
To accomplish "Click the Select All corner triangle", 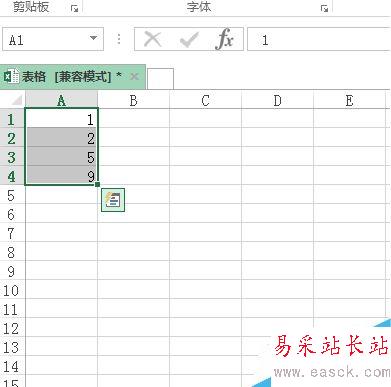I will pyautogui.click(x=16, y=100).
